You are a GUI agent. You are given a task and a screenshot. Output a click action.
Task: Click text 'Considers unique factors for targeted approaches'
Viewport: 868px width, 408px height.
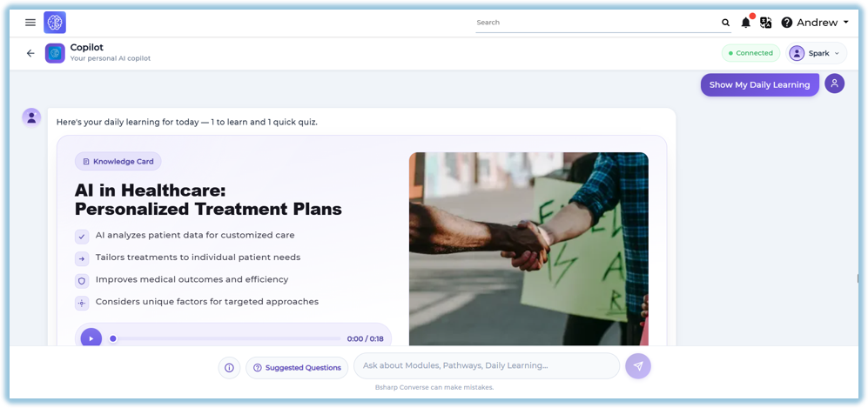(x=207, y=302)
